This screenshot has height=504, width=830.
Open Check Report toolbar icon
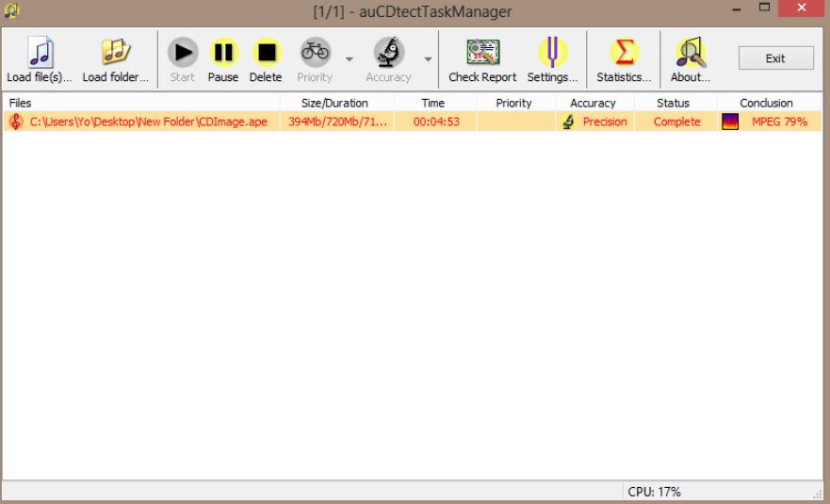pos(482,52)
